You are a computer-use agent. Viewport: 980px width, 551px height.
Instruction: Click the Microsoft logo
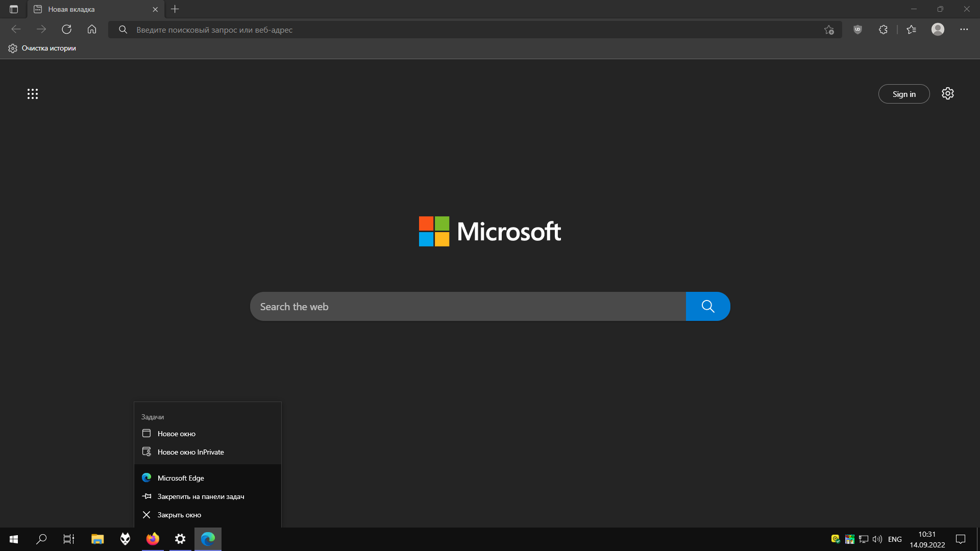490,232
